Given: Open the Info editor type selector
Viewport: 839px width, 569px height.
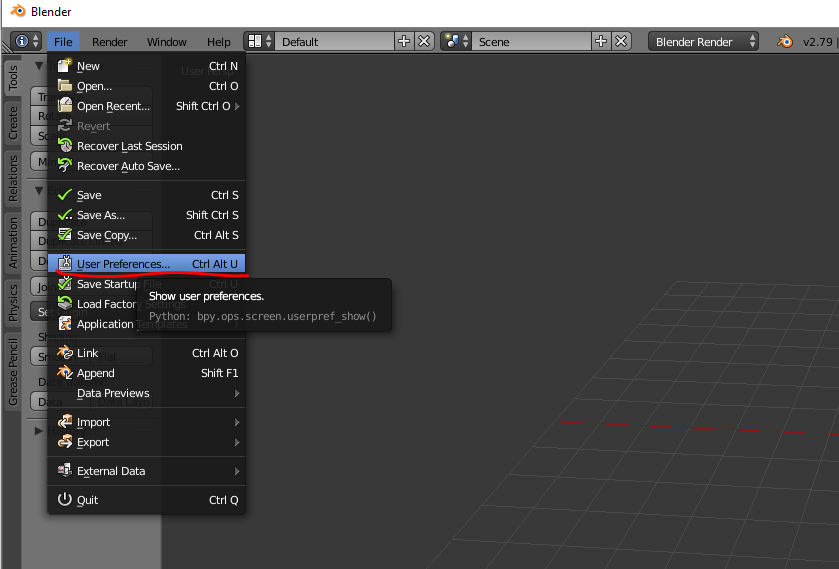Looking at the screenshot, I should (27, 41).
